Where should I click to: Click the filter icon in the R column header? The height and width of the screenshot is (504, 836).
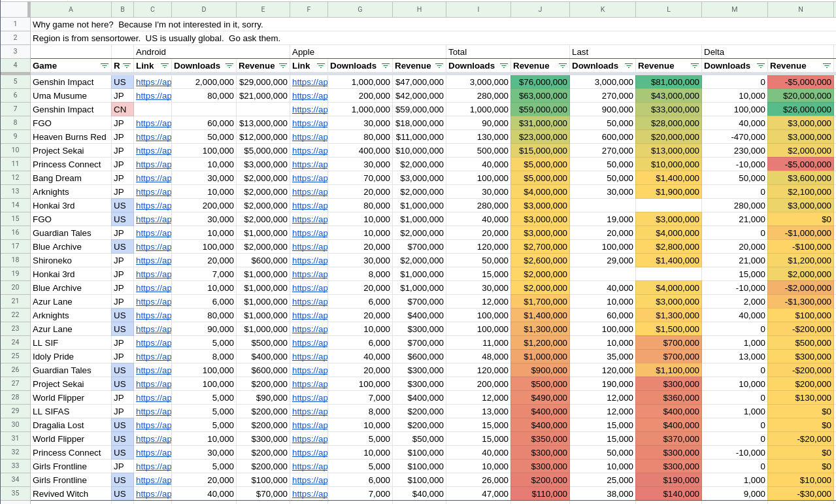tap(127, 66)
